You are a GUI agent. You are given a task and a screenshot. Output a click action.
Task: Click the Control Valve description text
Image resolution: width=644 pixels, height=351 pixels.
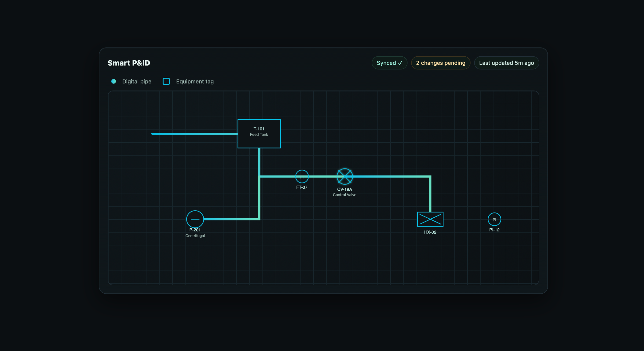[344, 195]
